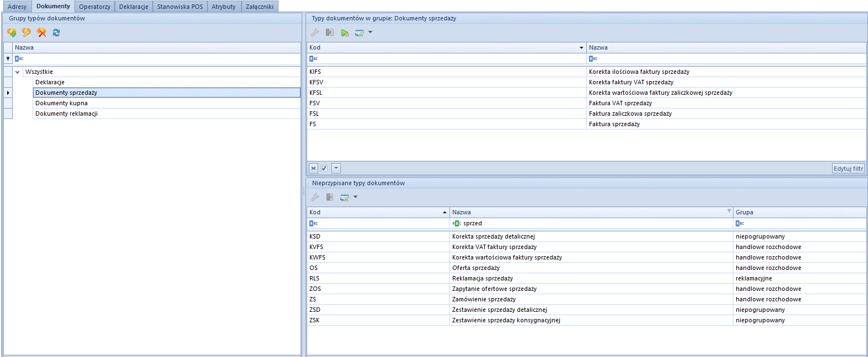Open the Załączniki tab
The height and width of the screenshot is (357, 868).
pos(259,7)
